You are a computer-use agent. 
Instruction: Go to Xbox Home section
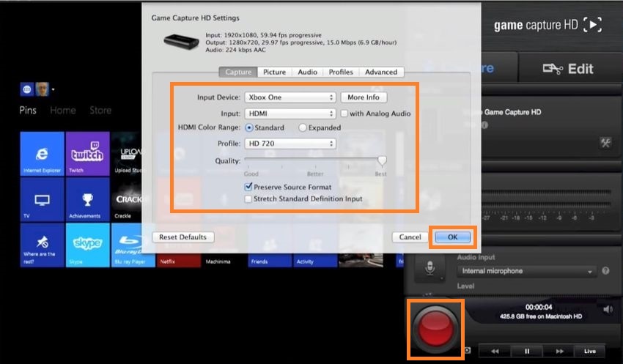click(63, 111)
